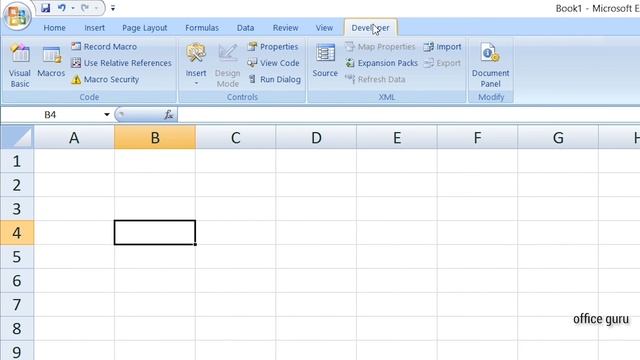Click the Insert Function fx button

coord(169,115)
